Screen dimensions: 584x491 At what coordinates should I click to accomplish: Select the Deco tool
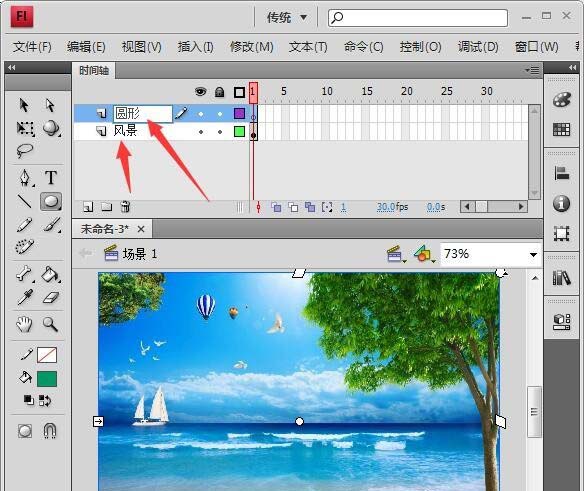click(25, 246)
